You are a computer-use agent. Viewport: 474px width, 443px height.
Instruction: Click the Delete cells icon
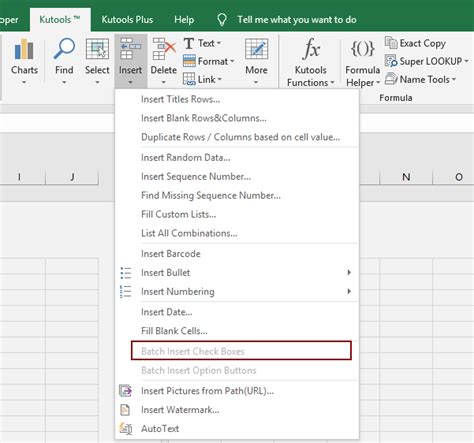(164, 49)
